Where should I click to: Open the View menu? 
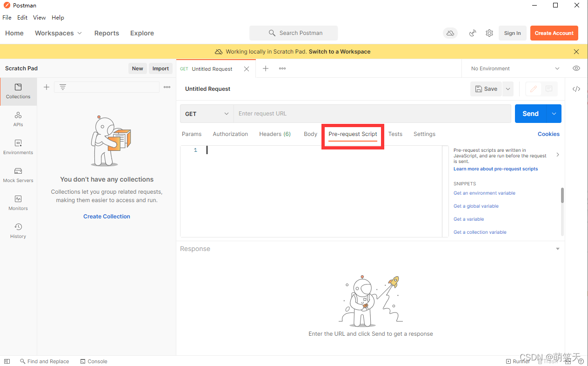click(x=39, y=17)
